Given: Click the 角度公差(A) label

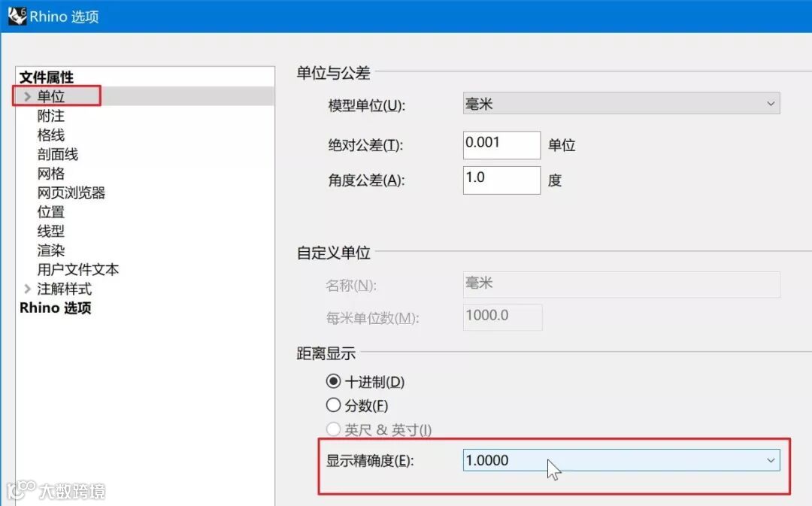Looking at the screenshot, I should [366, 180].
